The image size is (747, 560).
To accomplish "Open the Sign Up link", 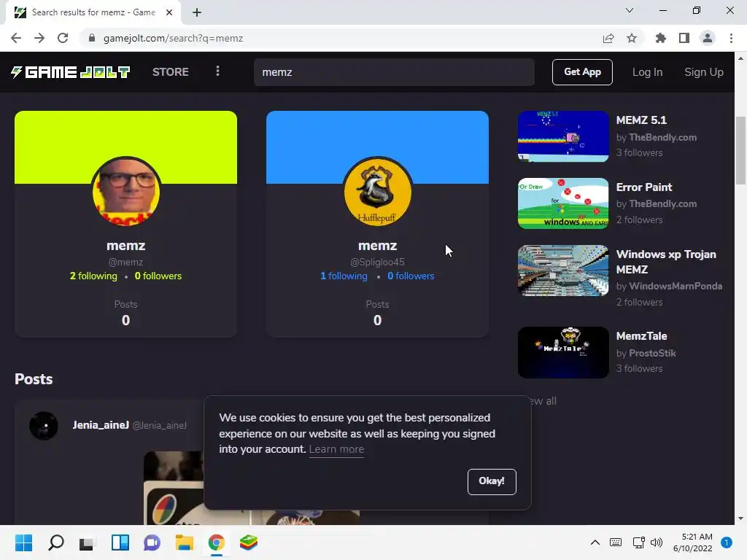I will coord(704,72).
